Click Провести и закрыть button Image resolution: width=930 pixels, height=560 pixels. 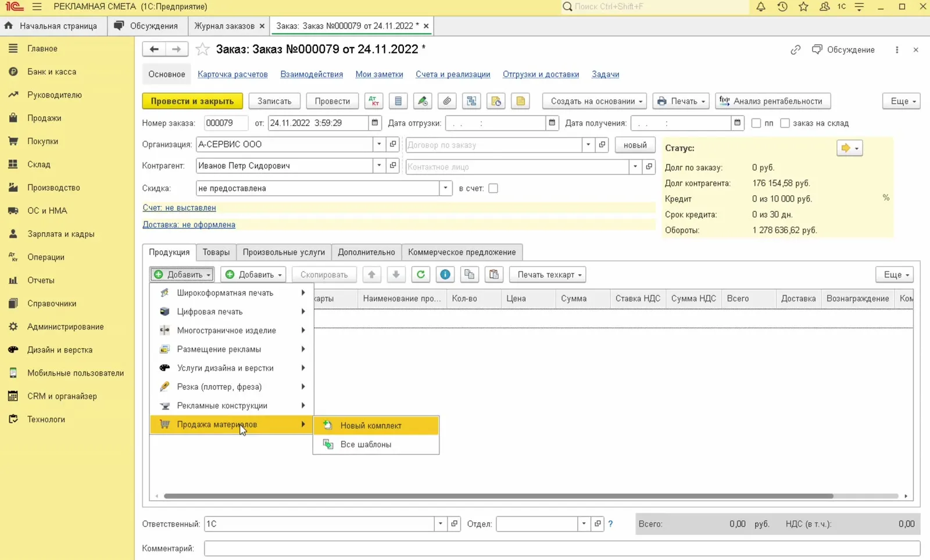tap(192, 101)
